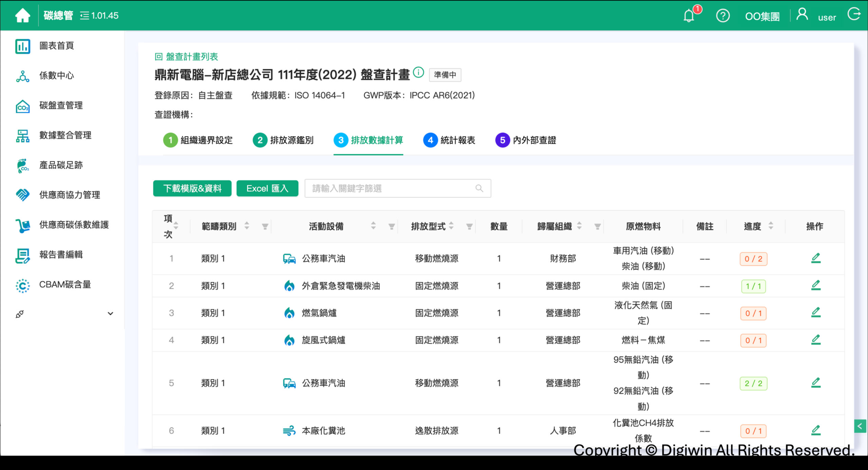Click 燃料－焦煤 cell in row 4
868x470 pixels.
coord(643,340)
